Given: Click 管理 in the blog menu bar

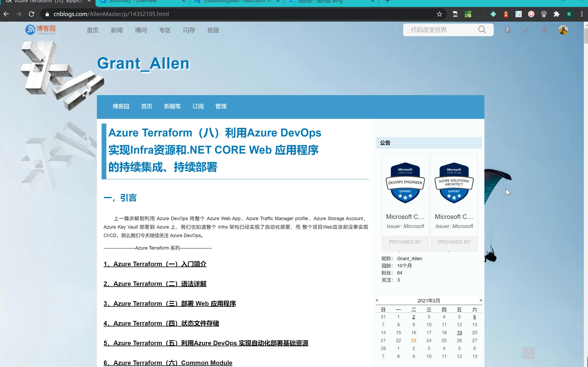Looking at the screenshot, I should [221, 106].
